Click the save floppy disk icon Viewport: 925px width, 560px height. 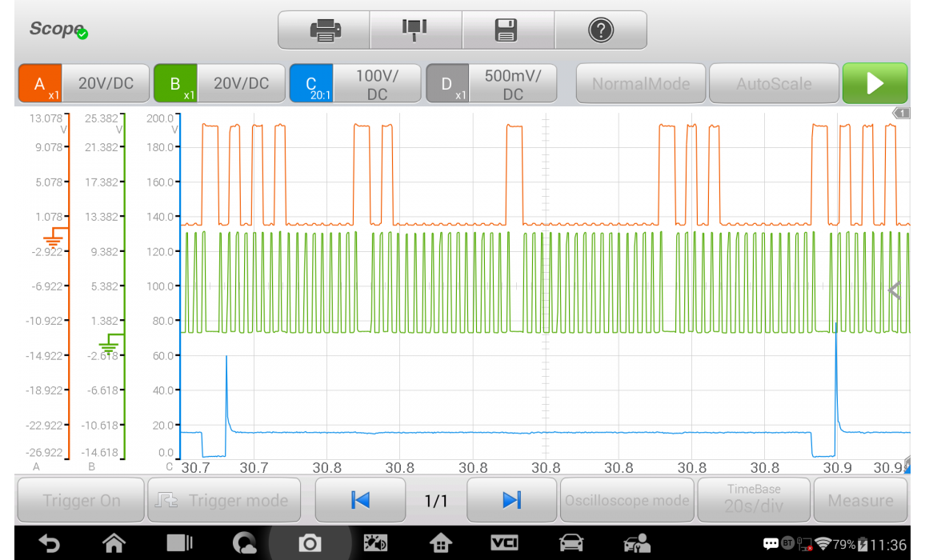coord(507,30)
